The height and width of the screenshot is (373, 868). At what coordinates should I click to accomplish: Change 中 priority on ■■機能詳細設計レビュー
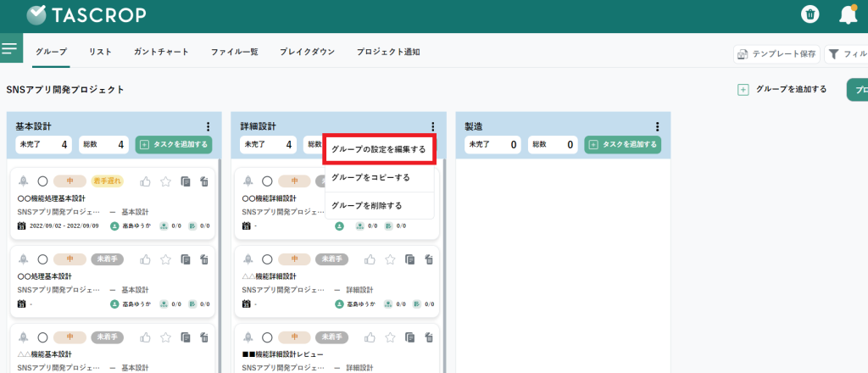click(x=294, y=337)
